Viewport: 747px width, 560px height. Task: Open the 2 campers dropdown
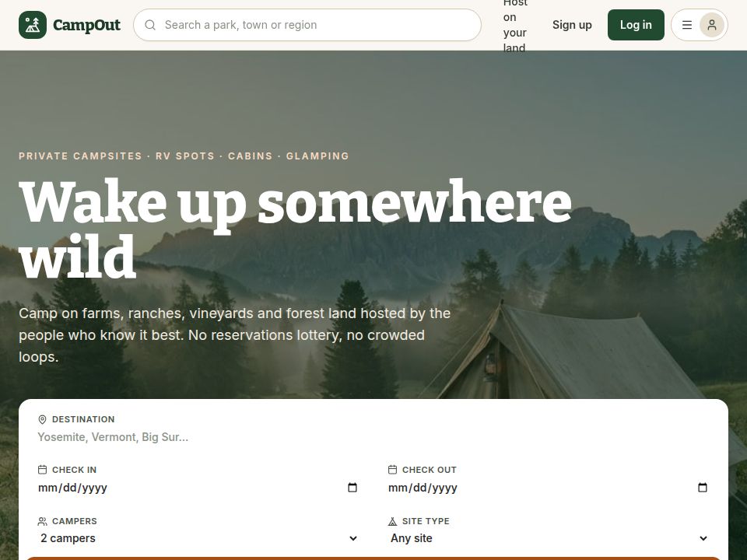tap(198, 538)
